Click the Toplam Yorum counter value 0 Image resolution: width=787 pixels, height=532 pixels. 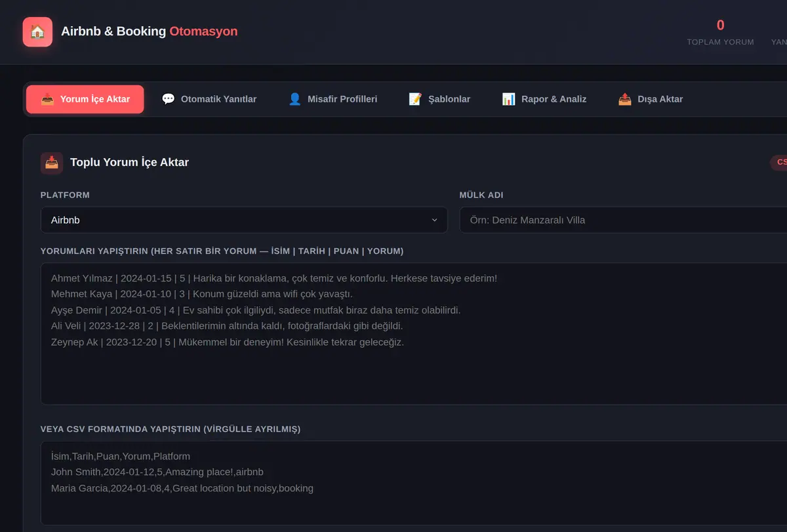click(x=720, y=25)
